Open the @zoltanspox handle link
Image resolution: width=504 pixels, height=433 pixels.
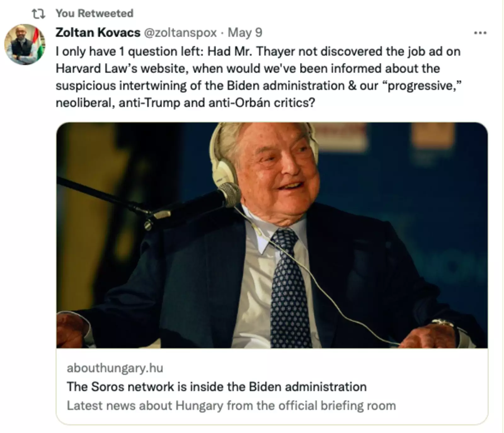click(x=180, y=33)
